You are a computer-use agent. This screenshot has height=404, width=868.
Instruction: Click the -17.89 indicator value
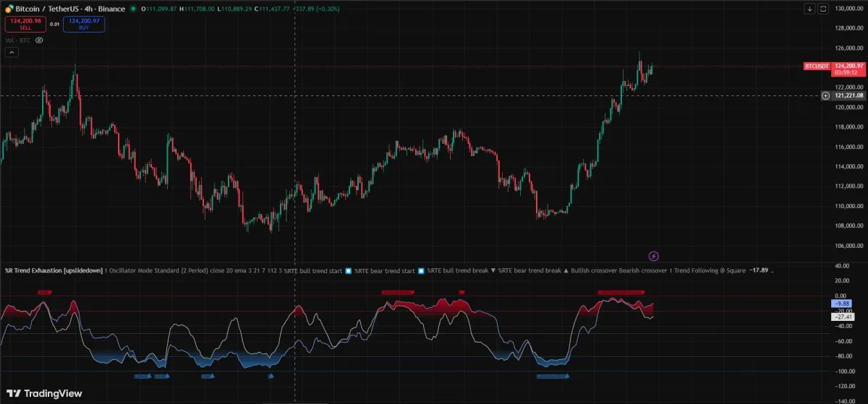tap(759, 270)
